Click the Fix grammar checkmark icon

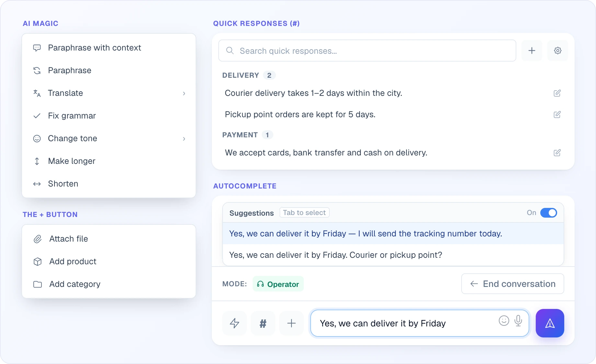pos(37,116)
